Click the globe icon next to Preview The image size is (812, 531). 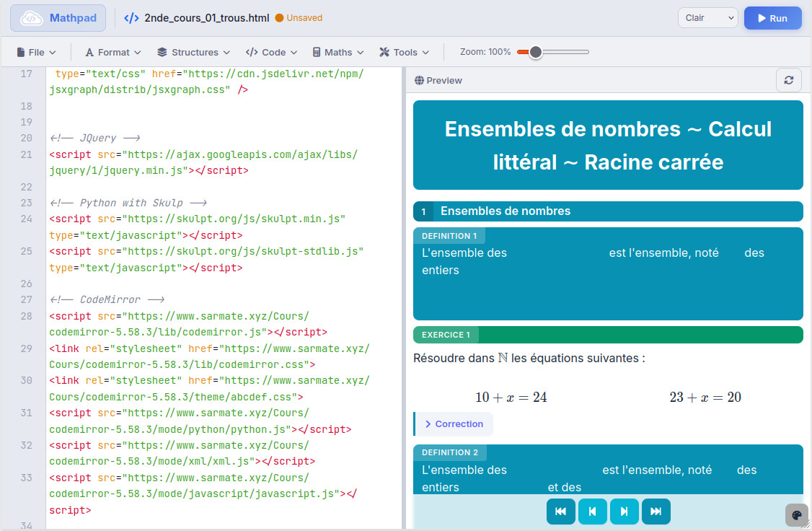(x=419, y=80)
